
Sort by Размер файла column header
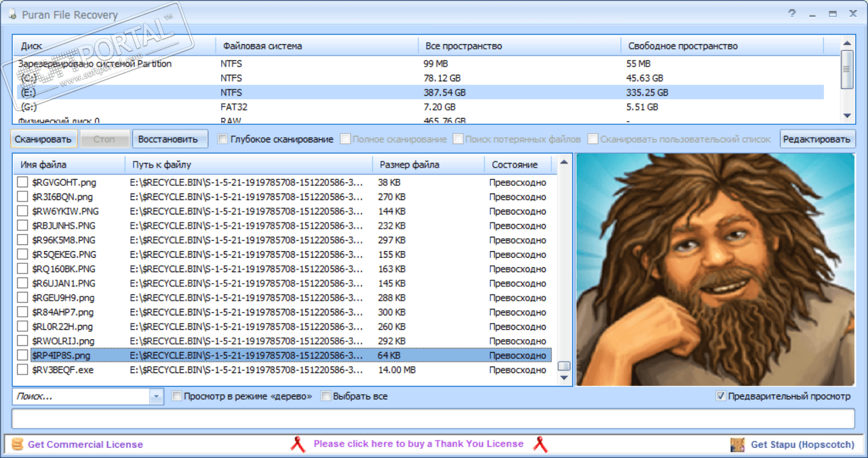click(429, 165)
